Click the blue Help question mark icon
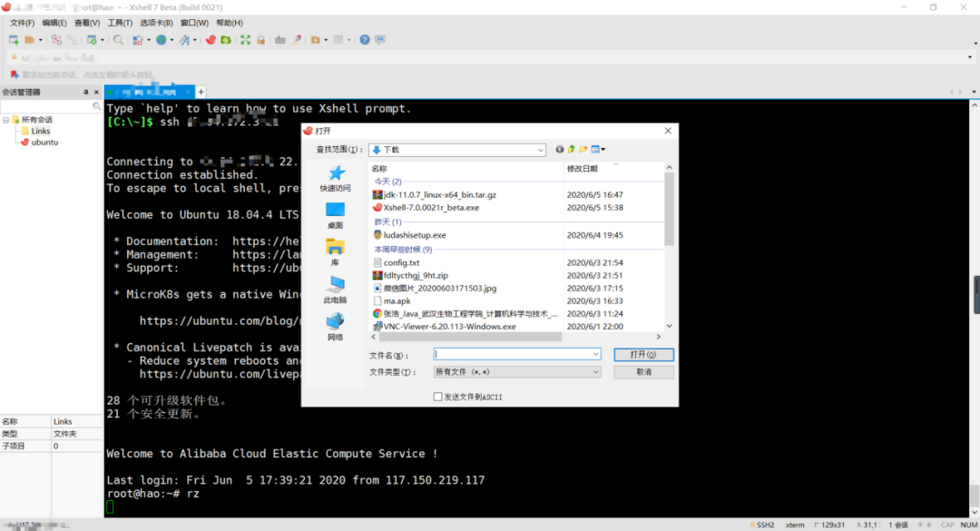Image resolution: width=980 pixels, height=531 pixels. pyautogui.click(x=365, y=40)
